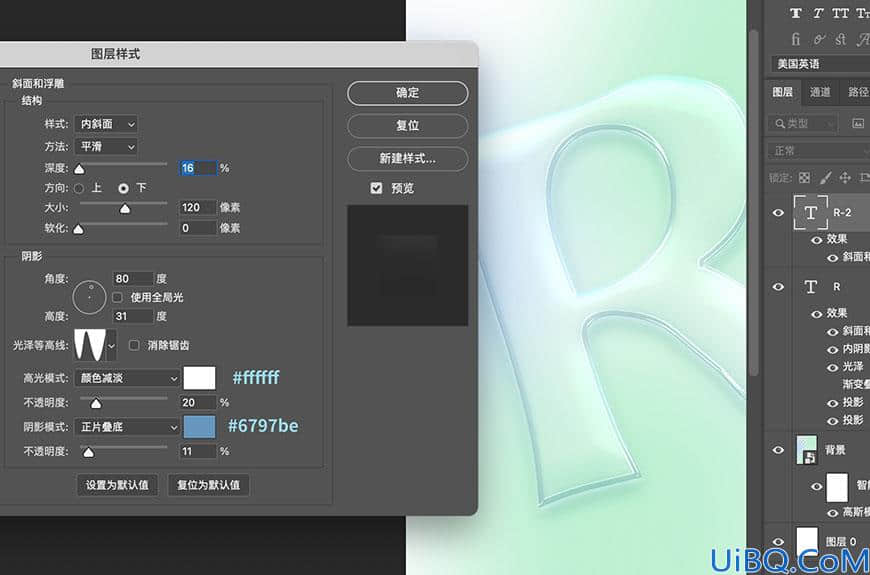Screen dimensions: 870x575
Task: Click the white highlight color swatch
Action: (200, 379)
